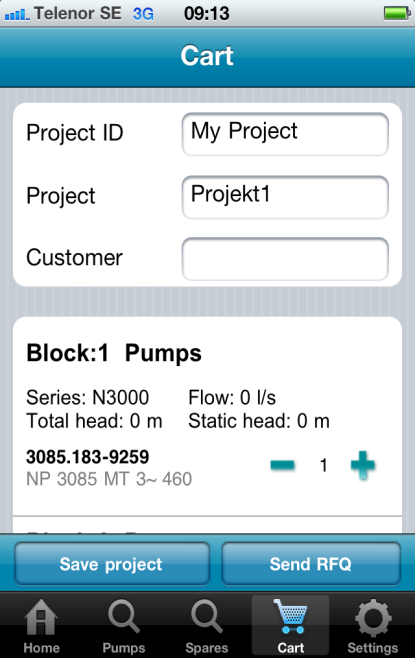Image resolution: width=415 pixels, height=658 pixels.
Task: Tap the Block:1 Pumps header
Action: pos(114,353)
